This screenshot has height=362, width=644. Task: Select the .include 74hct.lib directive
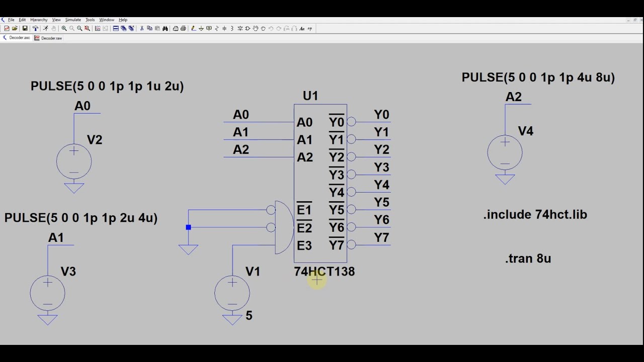tap(535, 215)
